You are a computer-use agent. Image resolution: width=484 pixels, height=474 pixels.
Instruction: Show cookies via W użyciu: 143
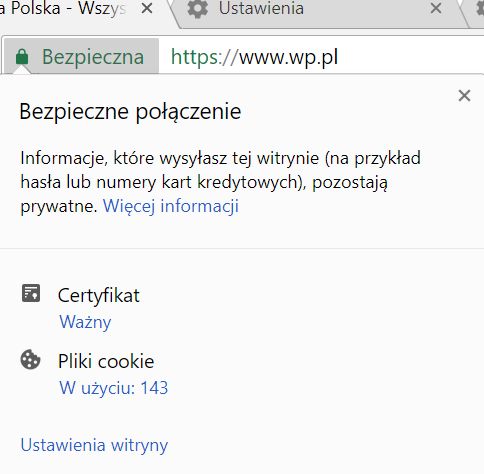(x=114, y=388)
